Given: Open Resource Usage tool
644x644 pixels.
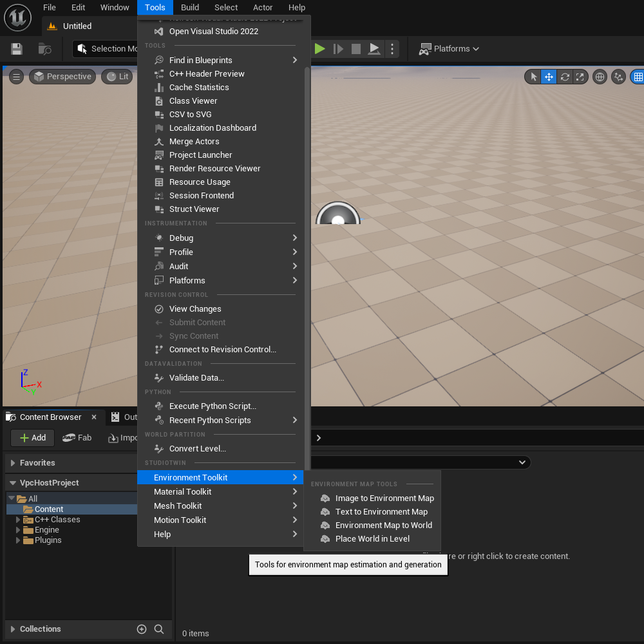Looking at the screenshot, I should pos(221,182).
